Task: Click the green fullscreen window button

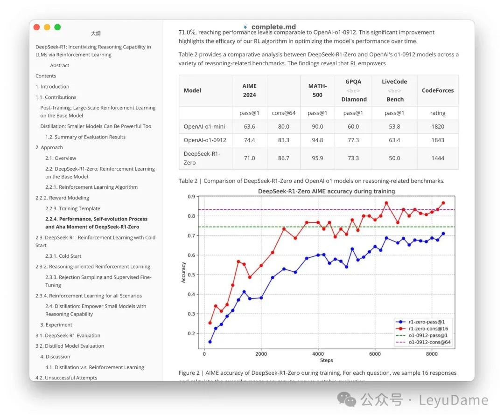Action: pyautogui.click(x=57, y=27)
